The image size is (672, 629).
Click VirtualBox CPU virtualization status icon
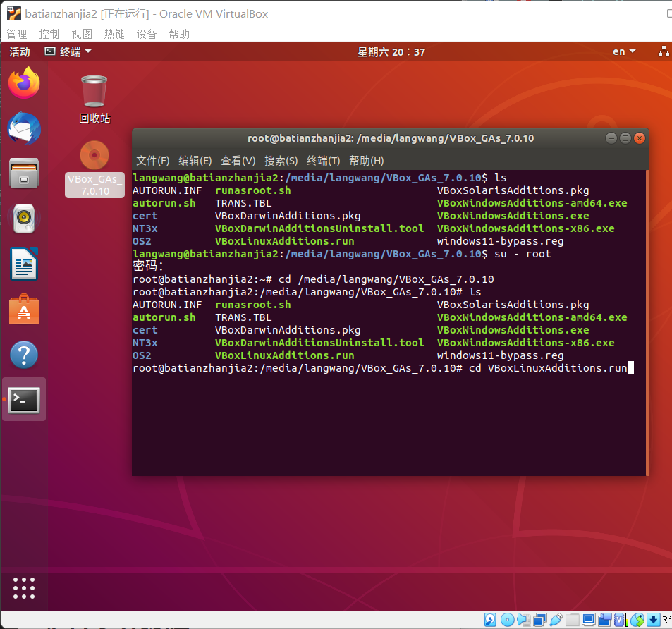click(x=620, y=620)
